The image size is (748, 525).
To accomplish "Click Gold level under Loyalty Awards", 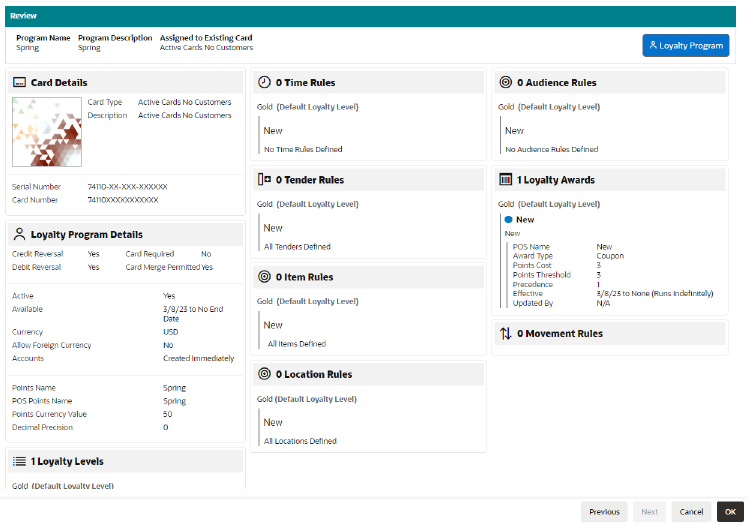I will pos(549,204).
